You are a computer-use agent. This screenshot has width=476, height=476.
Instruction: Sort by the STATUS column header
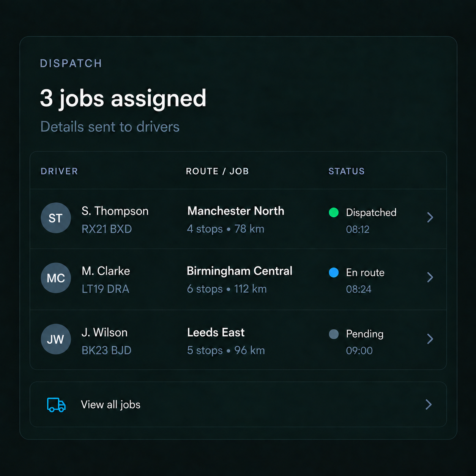347,171
